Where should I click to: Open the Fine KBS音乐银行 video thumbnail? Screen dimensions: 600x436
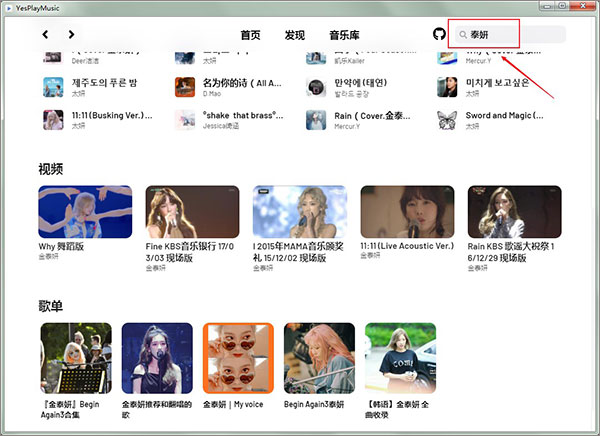192,211
